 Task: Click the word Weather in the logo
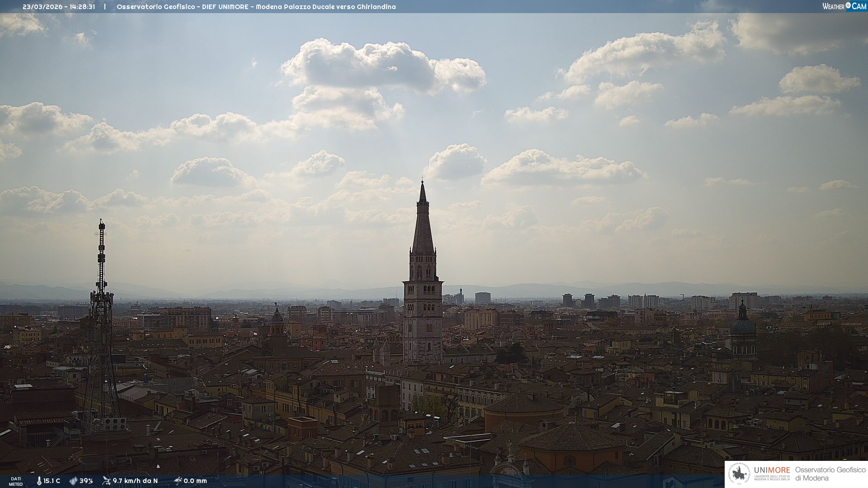coord(833,6)
